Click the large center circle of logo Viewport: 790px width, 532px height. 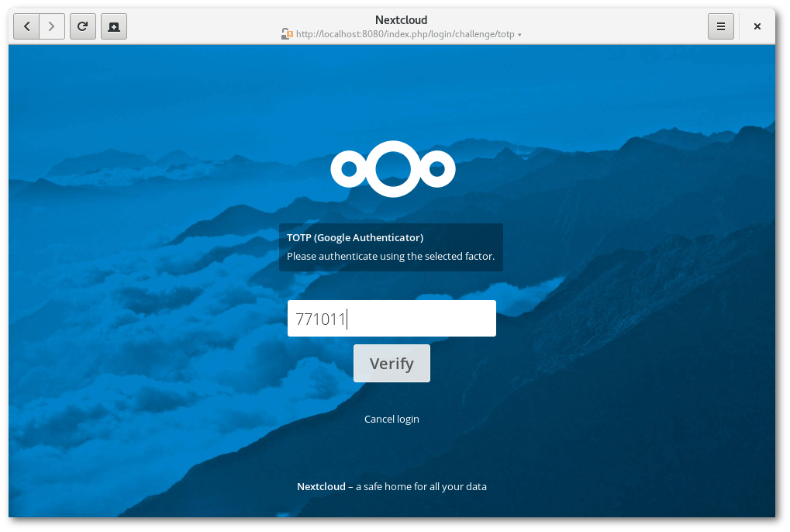(393, 168)
